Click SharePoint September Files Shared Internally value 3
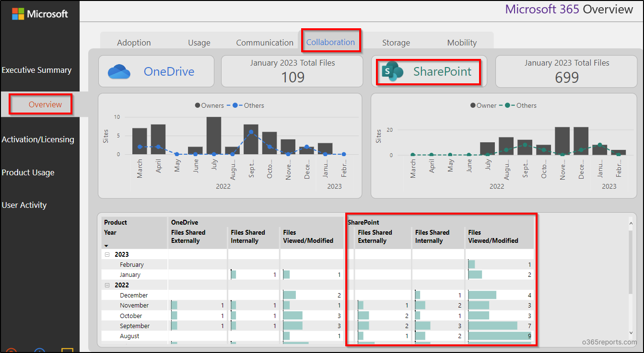This screenshot has width=644, height=353. tap(459, 326)
